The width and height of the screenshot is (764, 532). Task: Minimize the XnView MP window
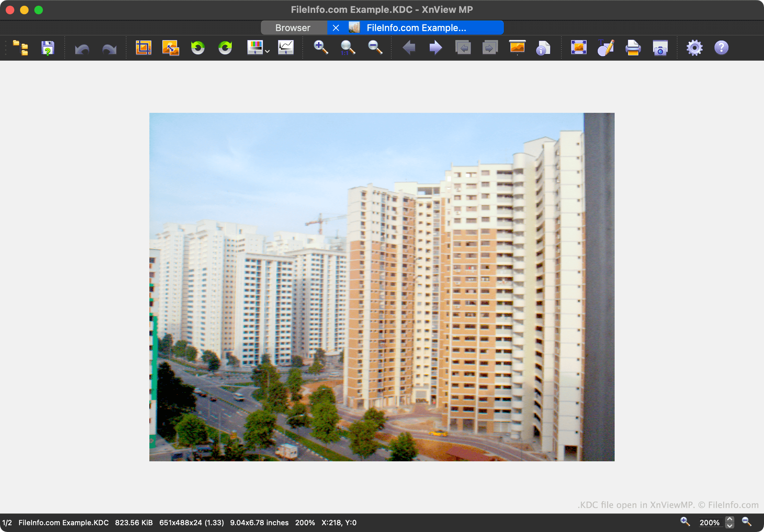24,10
